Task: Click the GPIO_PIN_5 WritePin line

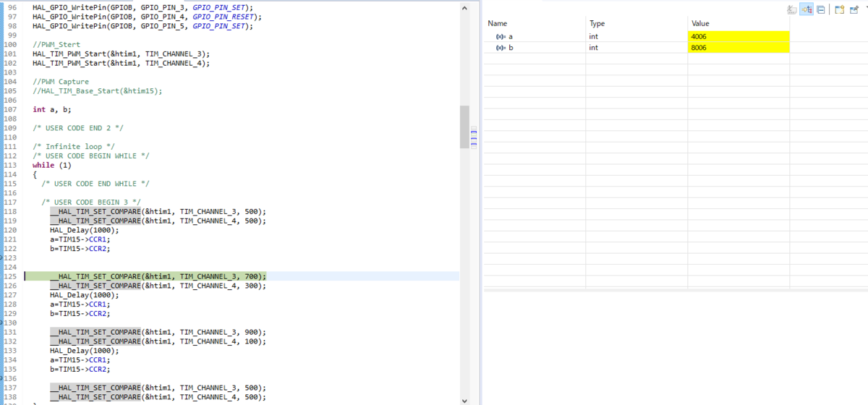Action: point(143,26)
